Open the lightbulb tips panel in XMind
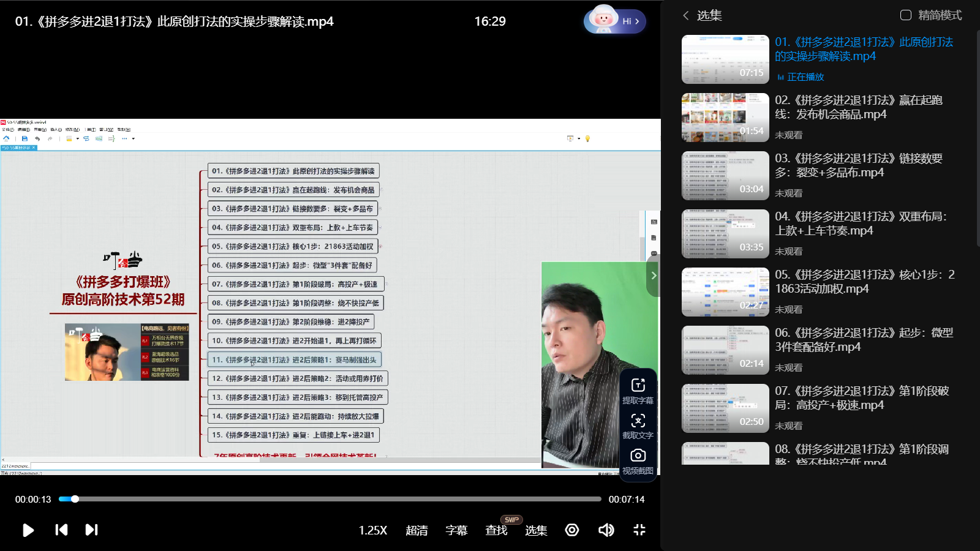980x551 pixels. coord(587,138)
